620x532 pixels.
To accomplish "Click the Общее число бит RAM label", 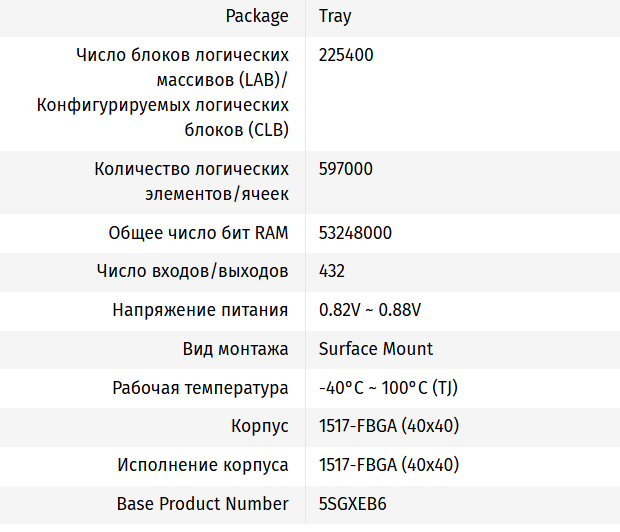I will 198,233.
